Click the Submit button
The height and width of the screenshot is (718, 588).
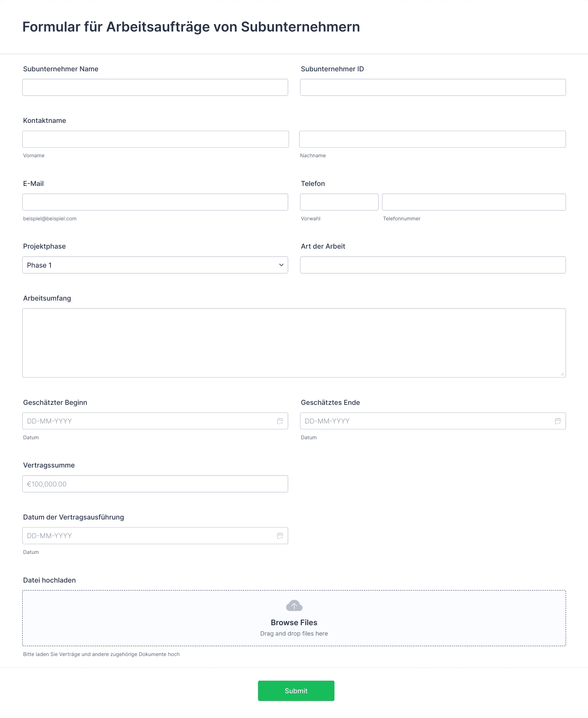(296, 691)
